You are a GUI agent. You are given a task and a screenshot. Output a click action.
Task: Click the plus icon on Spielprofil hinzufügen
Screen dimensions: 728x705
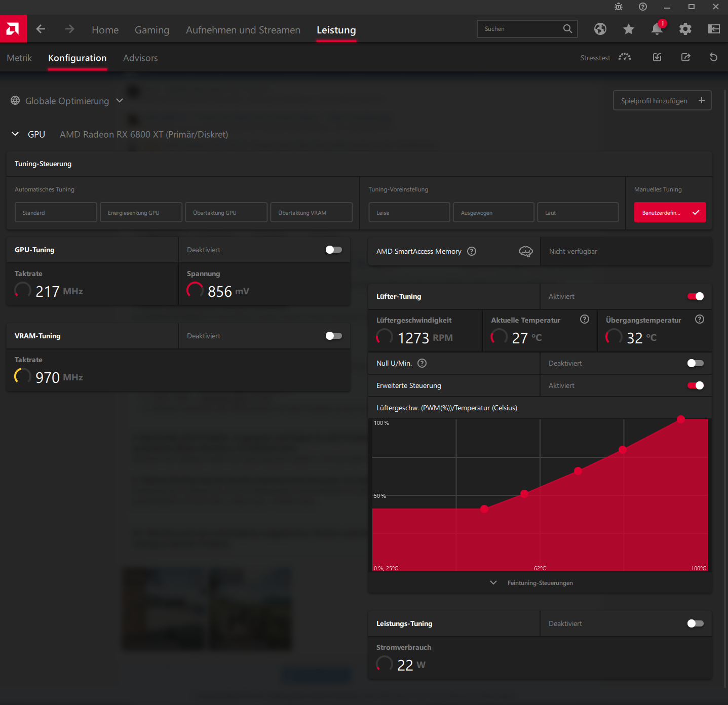(x=702, y=100)
